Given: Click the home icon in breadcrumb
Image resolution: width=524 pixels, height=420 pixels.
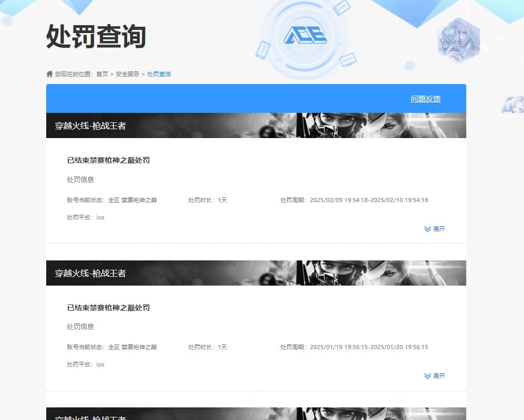Looking at the screenshot, I should (x=49, y=74).
